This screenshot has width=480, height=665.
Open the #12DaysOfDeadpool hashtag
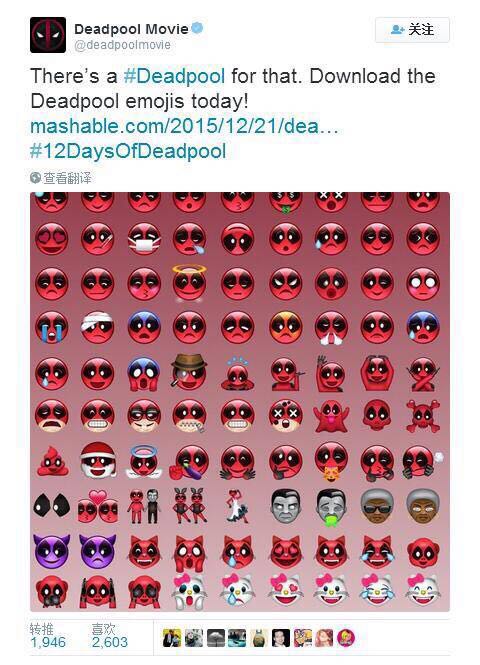tap(128, 151)
